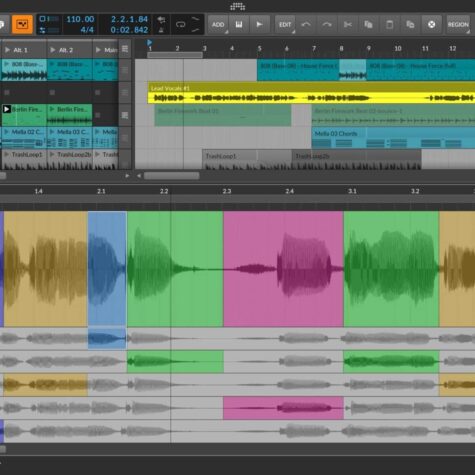Click stop square in Berlin Fire Main slot
Screen dimensions: 475x475
[97, 115]
